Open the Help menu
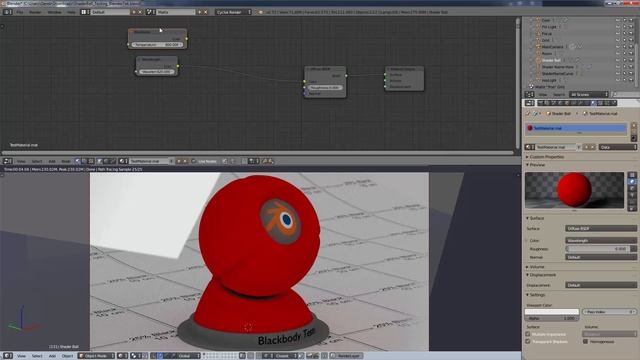Viewport: 640px width, 360px height. tap(71, 12)
